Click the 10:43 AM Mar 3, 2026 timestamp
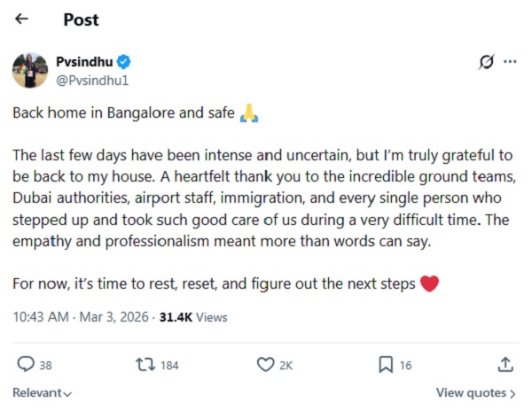532x411 pixels. tap(80, 316)
